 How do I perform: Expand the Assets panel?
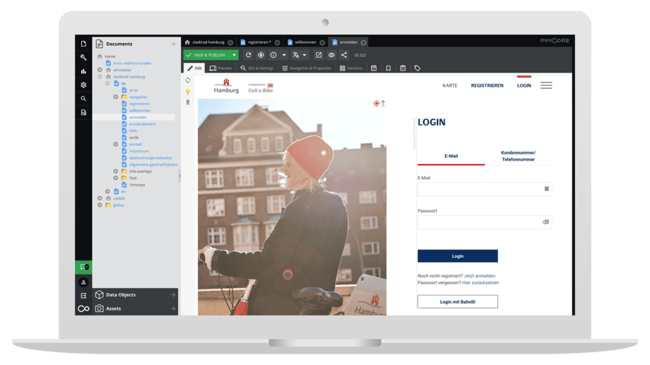click(173, 309)
